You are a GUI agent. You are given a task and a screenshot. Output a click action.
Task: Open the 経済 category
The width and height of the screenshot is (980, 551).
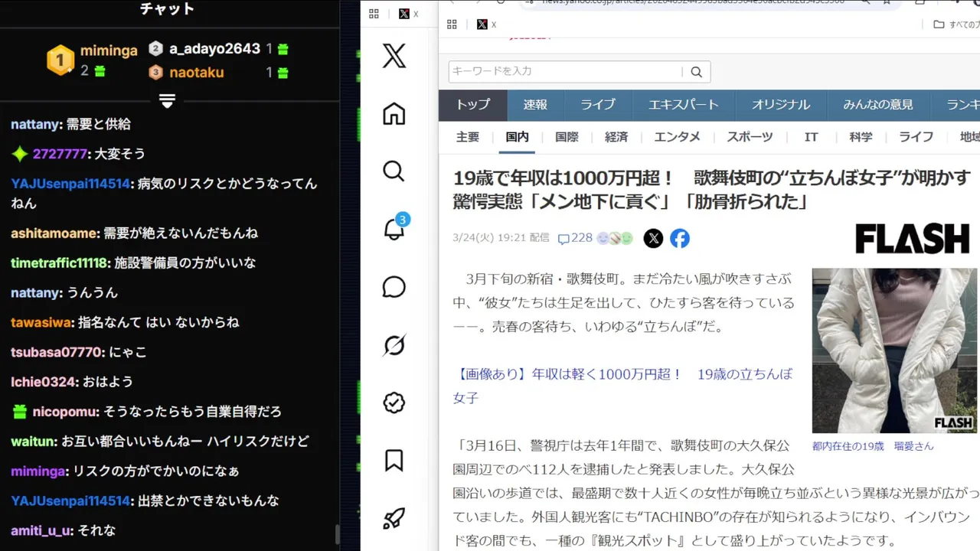(616, 137)
